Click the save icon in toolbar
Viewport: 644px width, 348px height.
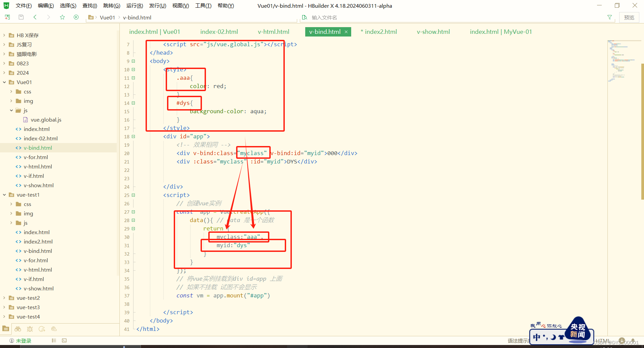point(21,17)
